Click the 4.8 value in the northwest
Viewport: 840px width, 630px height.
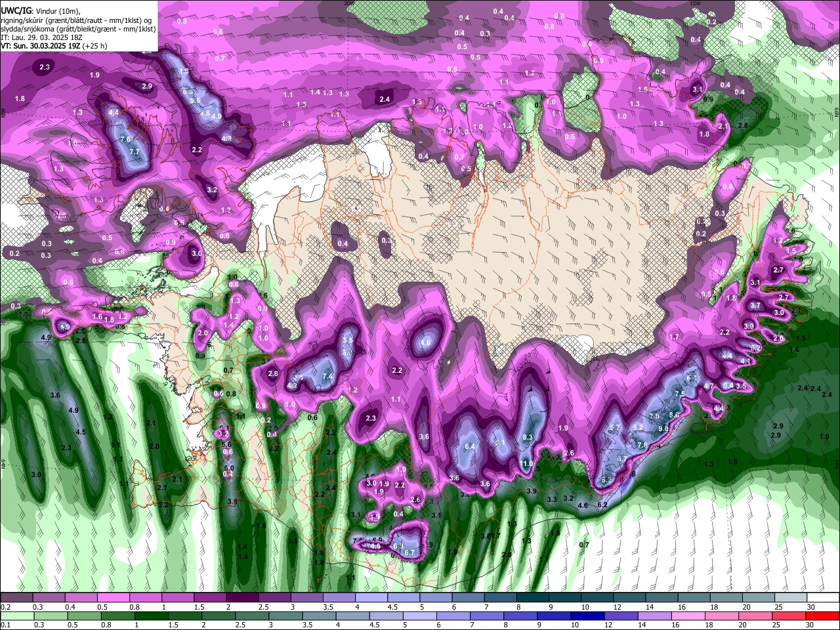click(205, 113)
